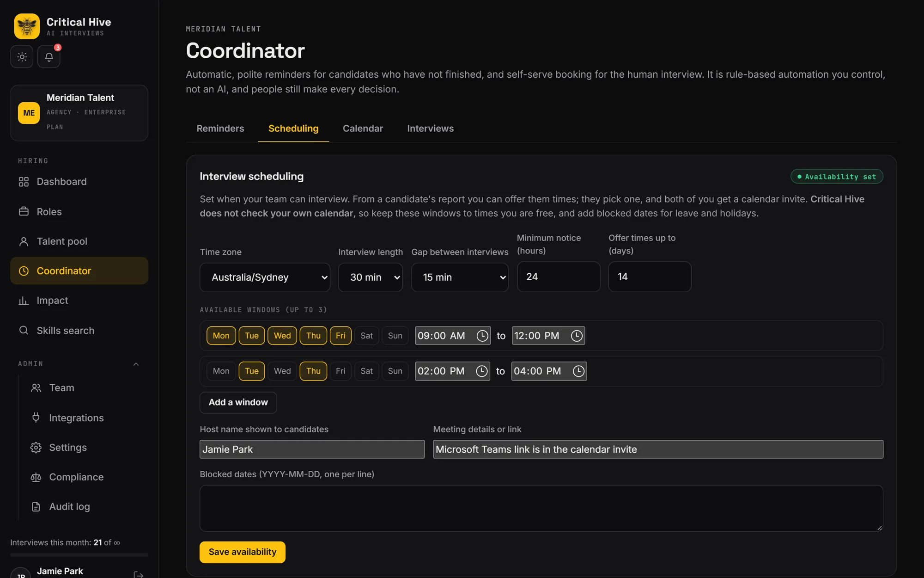Open Skills search magnifier item

point(79,330)
